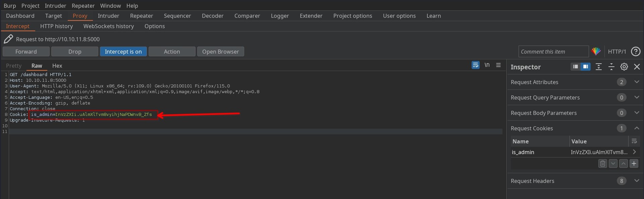This screenshot has width=644, height=199.
Task: Click the Cookie header line in request
Action: point(81,114)
